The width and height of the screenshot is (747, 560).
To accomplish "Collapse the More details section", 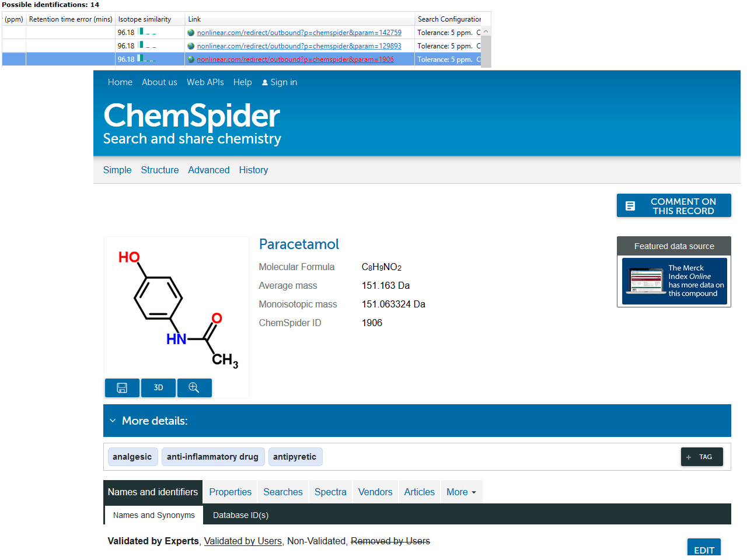I will click(113, 421).
